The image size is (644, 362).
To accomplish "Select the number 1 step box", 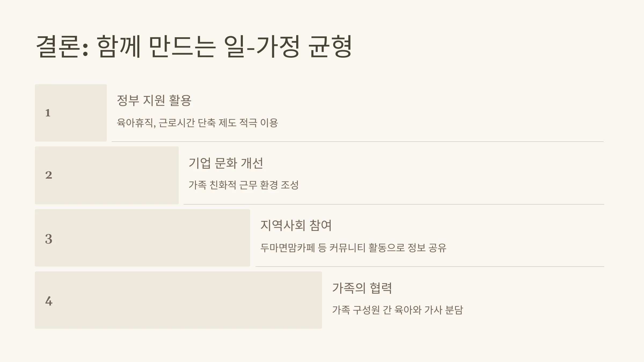I will (x=71, y=113).
